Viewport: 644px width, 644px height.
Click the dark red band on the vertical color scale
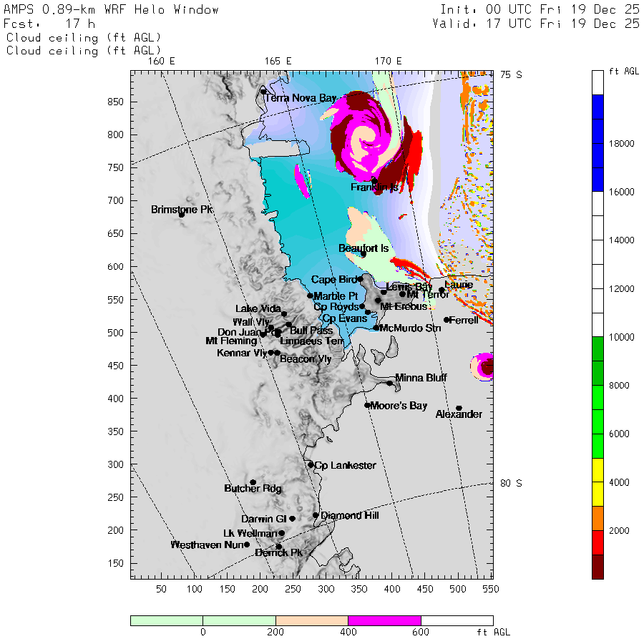[x=597, y=567]
